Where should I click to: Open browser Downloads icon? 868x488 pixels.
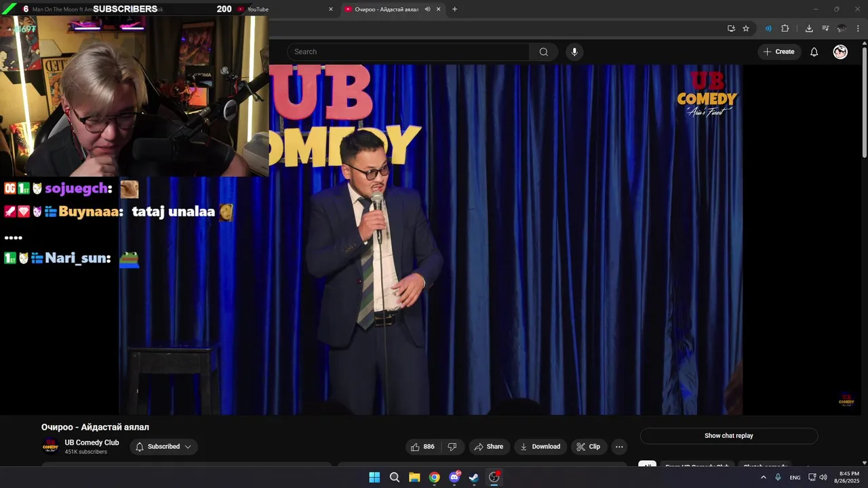point(809,28)
